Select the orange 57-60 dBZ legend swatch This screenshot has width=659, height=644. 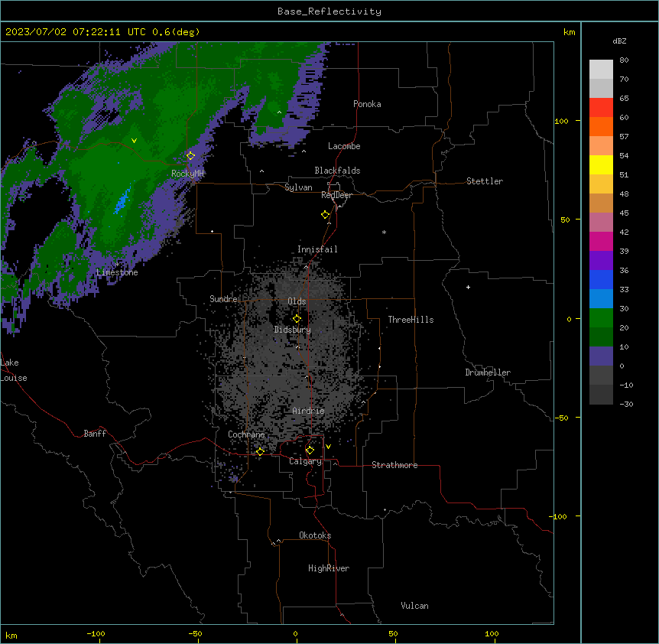point(601,126)
